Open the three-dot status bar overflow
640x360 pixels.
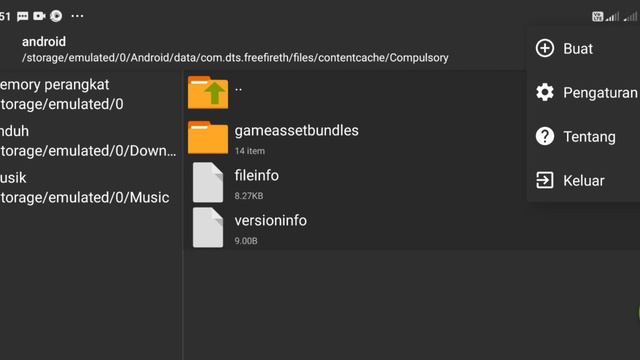pyautogui.click(x=77, y=16)
